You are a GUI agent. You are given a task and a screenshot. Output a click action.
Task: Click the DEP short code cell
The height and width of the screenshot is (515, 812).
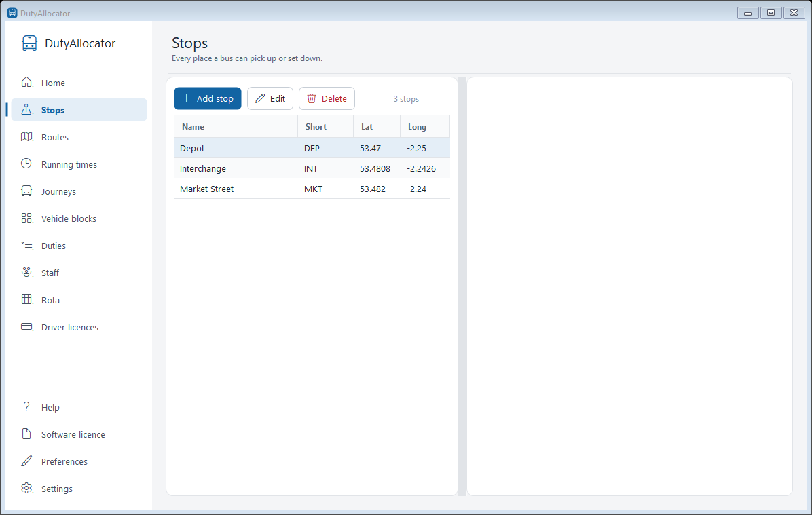pos(312,148)
